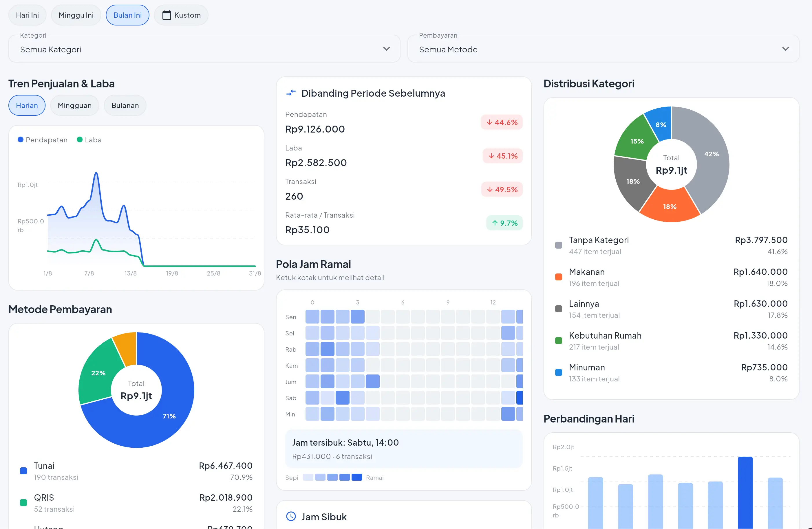The image size is (812, 529).
Task: Switch the trend chart to Harian
Action: click(x=27, y=105)
